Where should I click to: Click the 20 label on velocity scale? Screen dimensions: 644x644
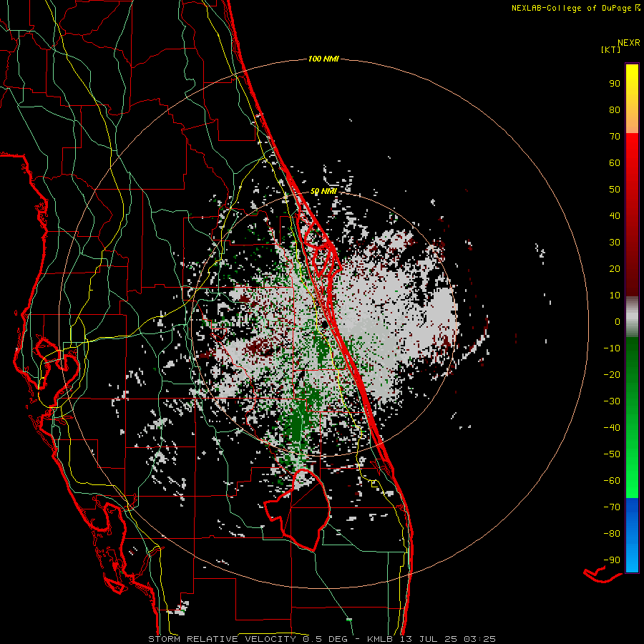615,269
